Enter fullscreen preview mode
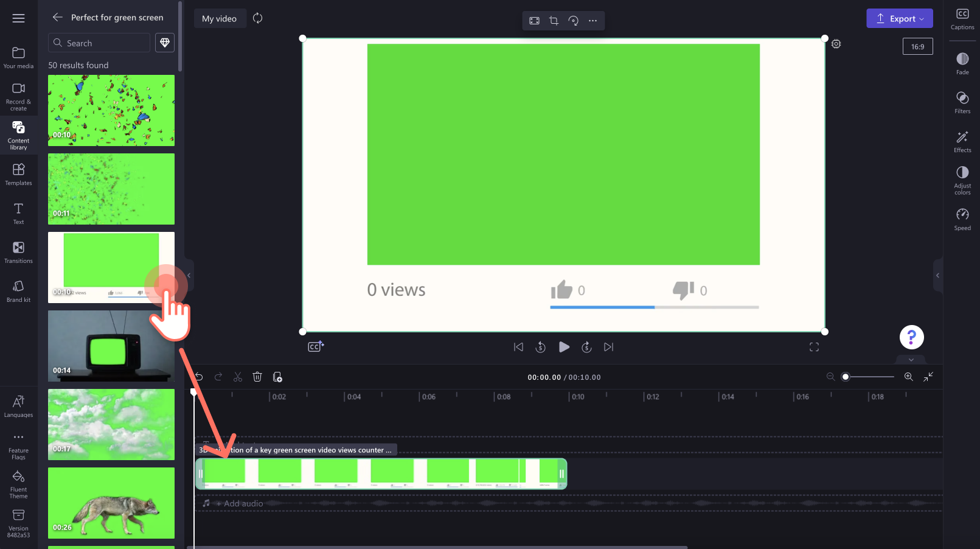Screen dimensions: 980x549 [x=814, y=347]
